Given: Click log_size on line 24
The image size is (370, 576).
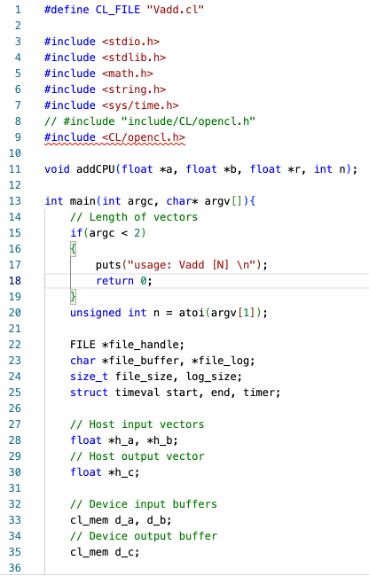Looking at the screenshot, I should pyautogui.click(x=211, y=377).
